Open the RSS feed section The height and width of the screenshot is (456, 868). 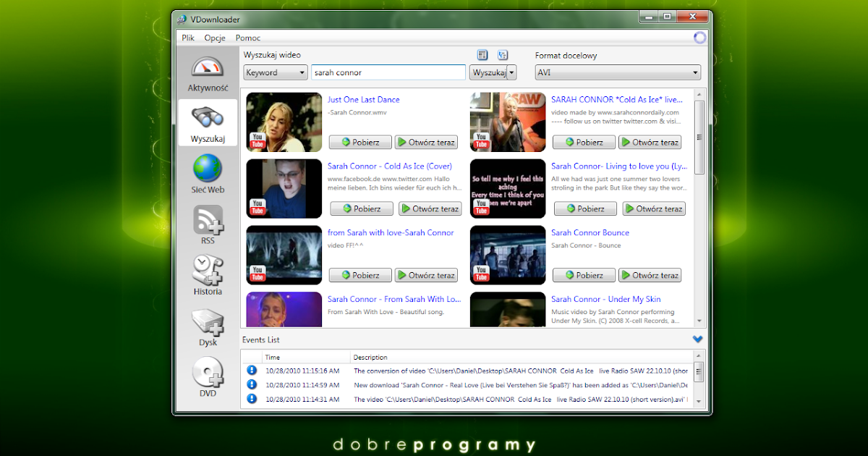208,225
